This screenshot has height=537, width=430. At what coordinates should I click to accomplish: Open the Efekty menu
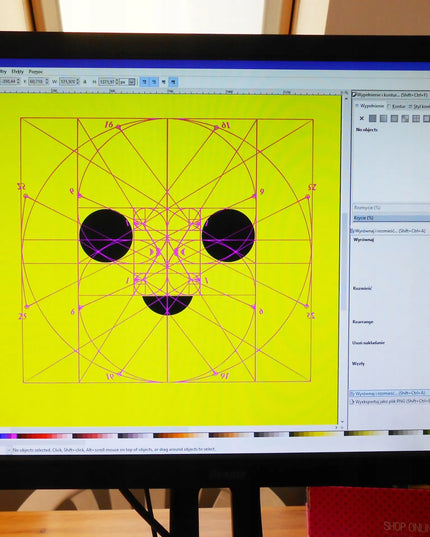click(17, 72)
